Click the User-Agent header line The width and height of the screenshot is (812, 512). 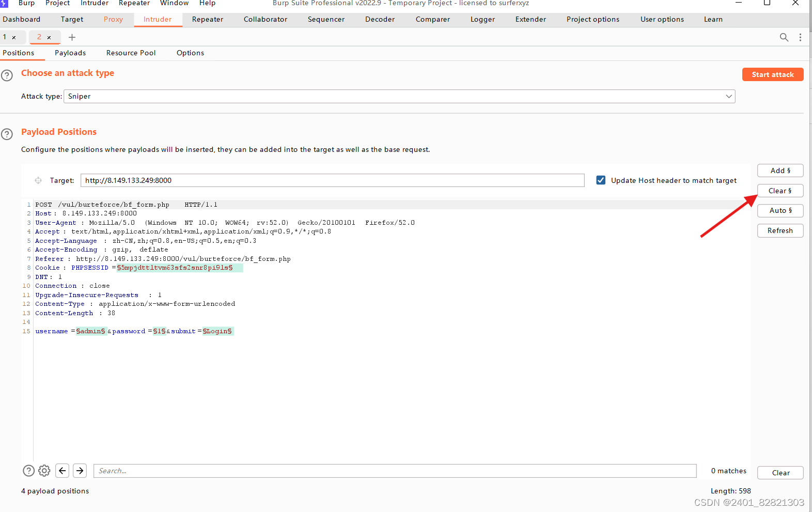click(x=225, y=223)
